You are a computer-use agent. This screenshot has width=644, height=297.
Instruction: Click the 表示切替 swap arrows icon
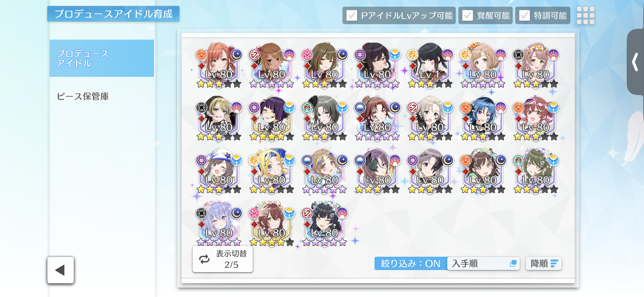204,259
